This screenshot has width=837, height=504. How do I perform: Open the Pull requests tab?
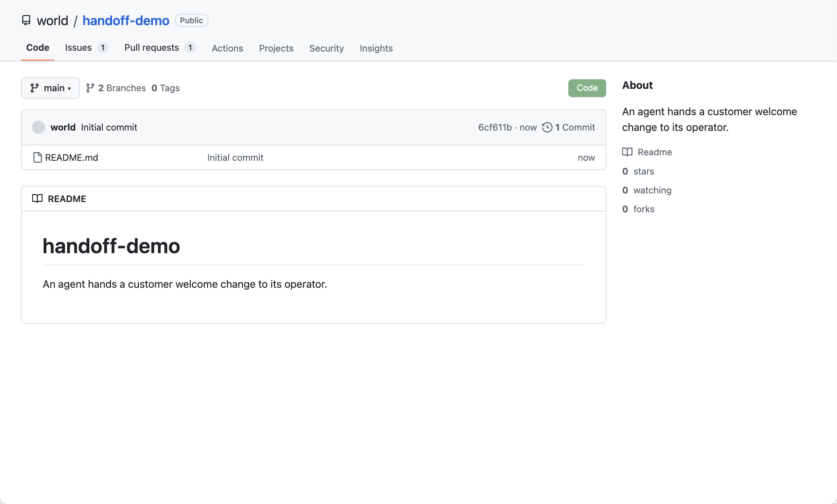[x=160, y=48]
